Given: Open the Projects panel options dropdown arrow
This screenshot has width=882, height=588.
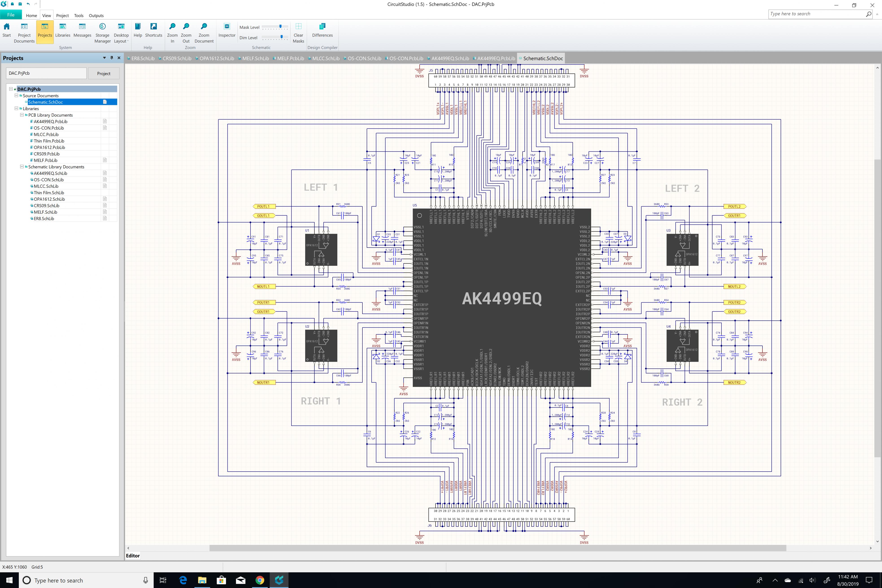Looking at the screenshot, I should click(104, 58).
